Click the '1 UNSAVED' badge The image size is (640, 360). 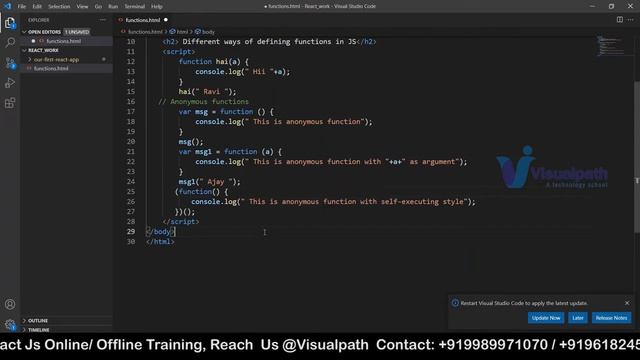tap(77, 32)
